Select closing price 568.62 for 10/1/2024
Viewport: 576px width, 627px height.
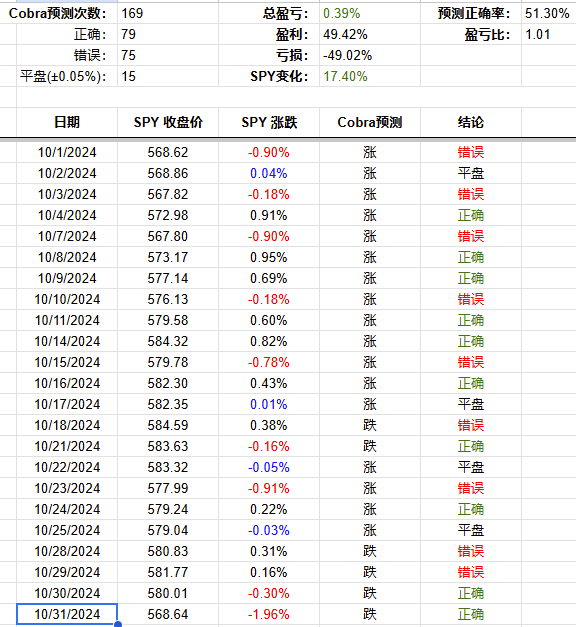pos(168,152)
